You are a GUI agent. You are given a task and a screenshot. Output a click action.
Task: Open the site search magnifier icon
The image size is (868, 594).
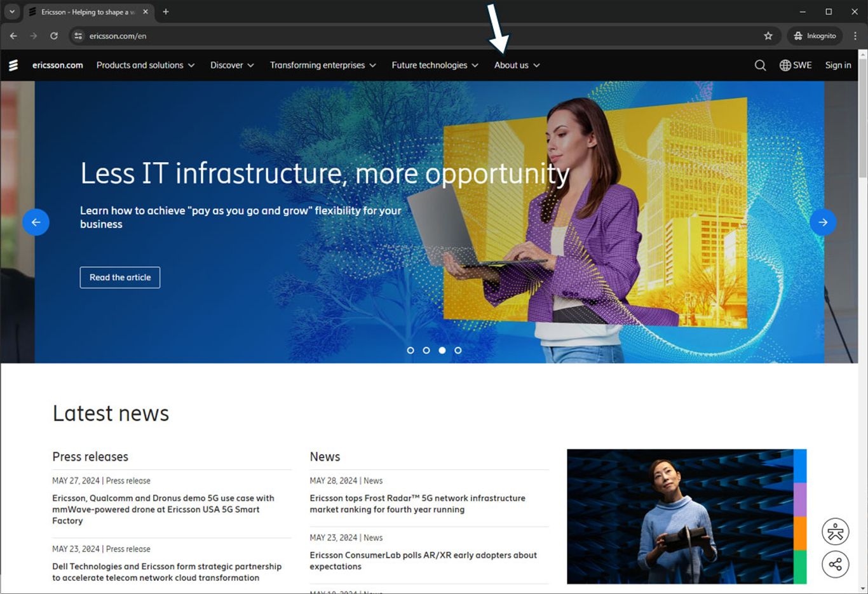coord(760,65)
